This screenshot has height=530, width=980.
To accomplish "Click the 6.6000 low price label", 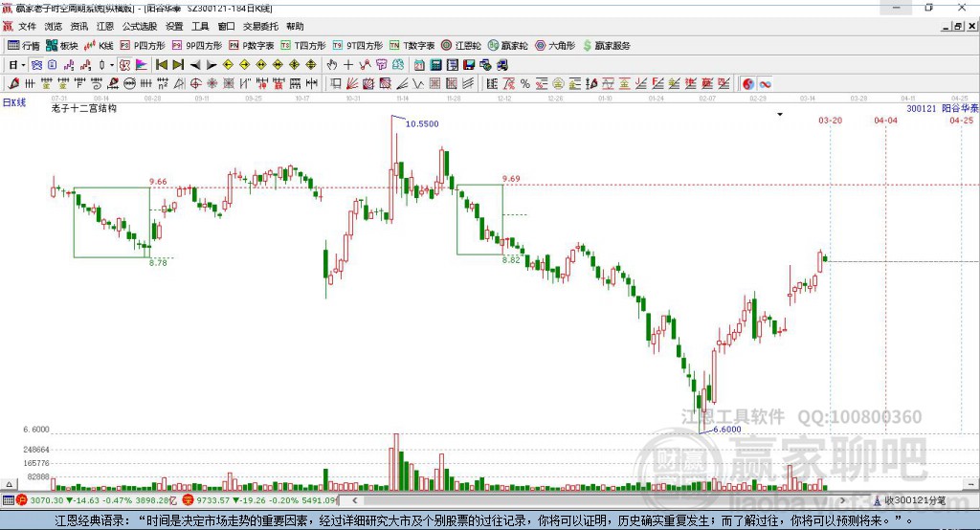I will pos(727,430).
